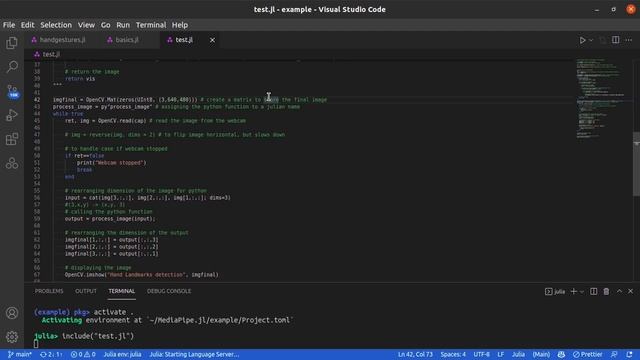
Task: Change end of line sequence LF
Action: (501, 354)
